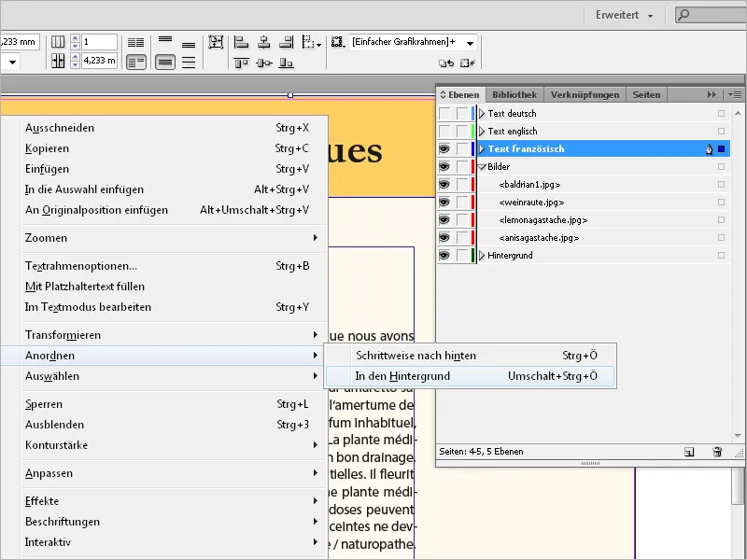747x560 pixels.
Task: Open the Einfacher Grafikrahmen style dropdown
Action: tap(470, 43)
